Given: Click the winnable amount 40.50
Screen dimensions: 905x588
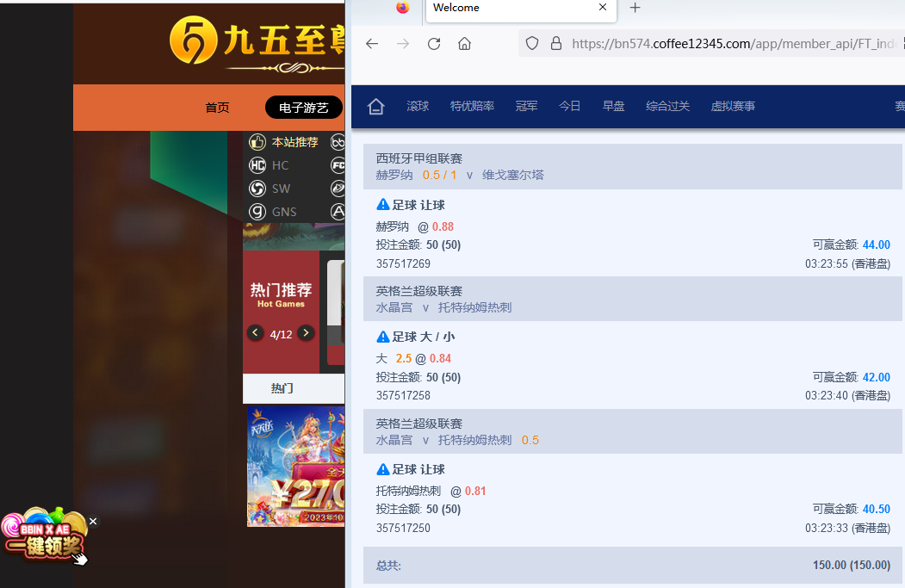Looking at the screenshot, I should click(876, 509).
